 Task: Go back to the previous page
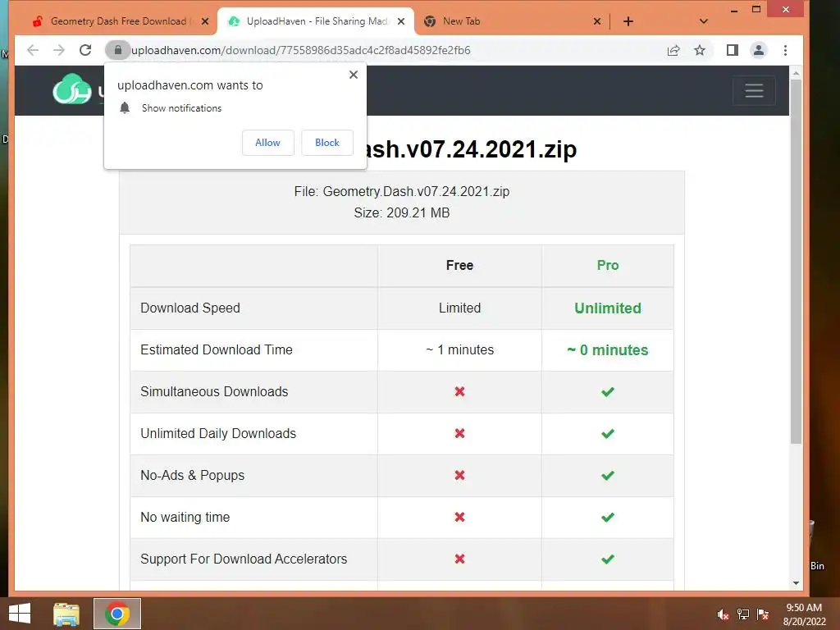click(x=33, y=50)
